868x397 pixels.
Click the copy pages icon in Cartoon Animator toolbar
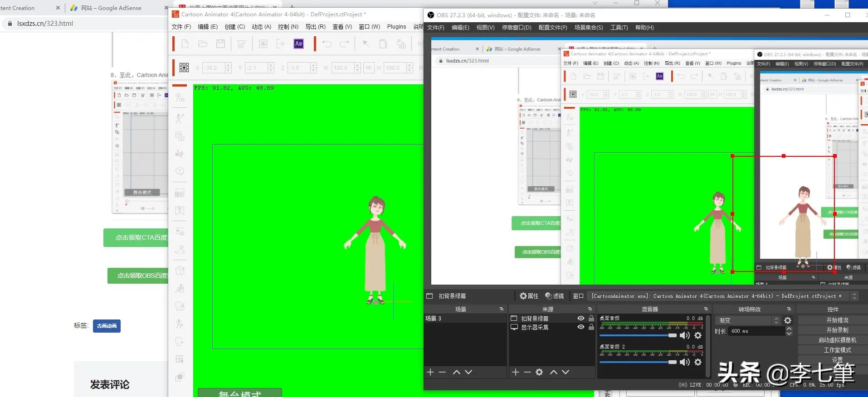click(x=383, y=44)
